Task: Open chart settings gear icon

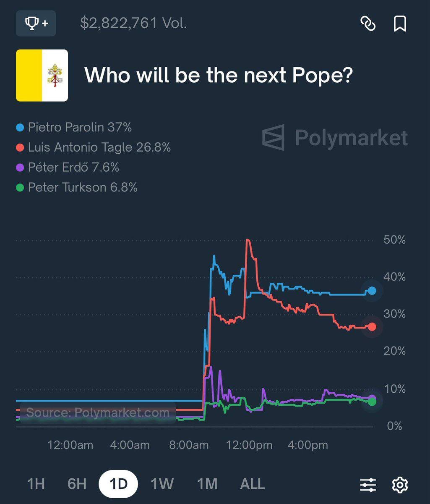Action: click(400, 485)
